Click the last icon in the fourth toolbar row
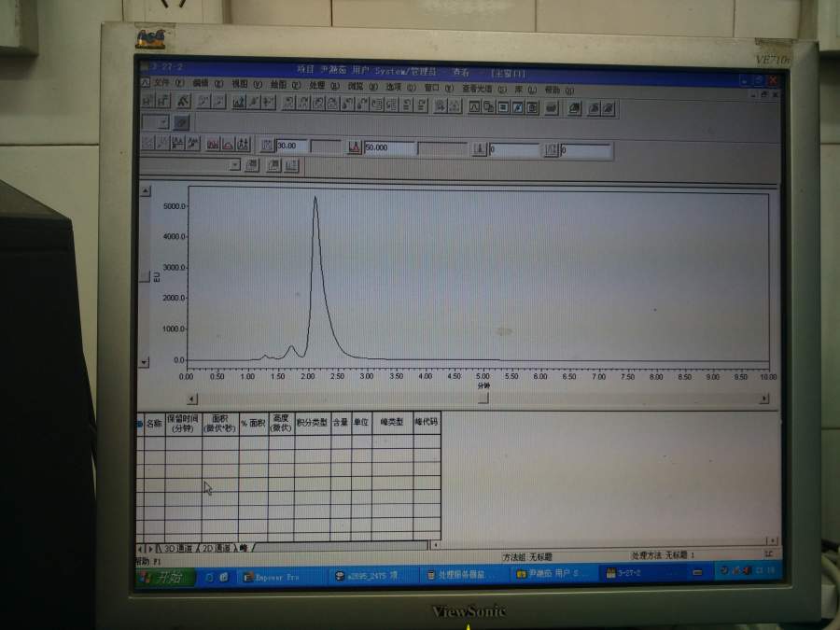 pos(291,165)
